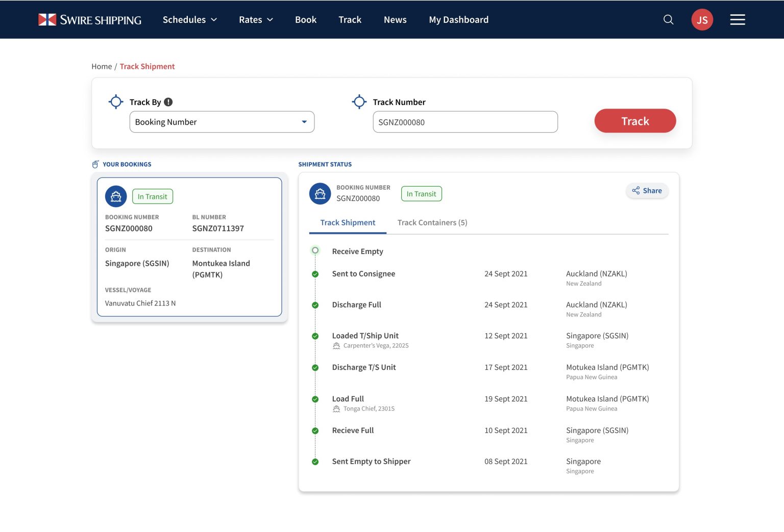This screenshot has height=532, width=784.
Task: Click the crosshair icon beside Track Number
Action: 359,102
